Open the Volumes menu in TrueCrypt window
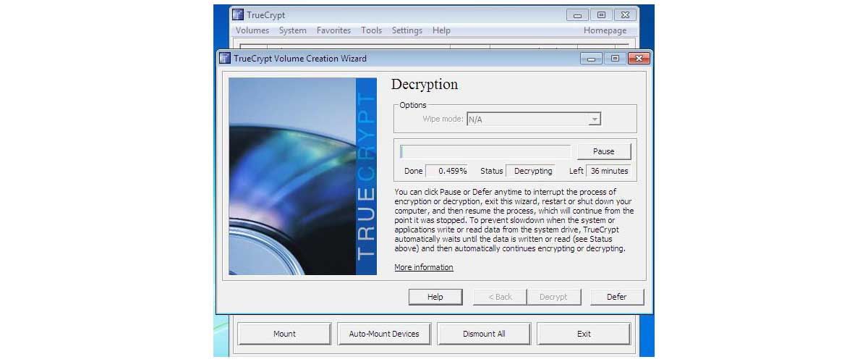868x362 pixels. [x=252, y=30]
